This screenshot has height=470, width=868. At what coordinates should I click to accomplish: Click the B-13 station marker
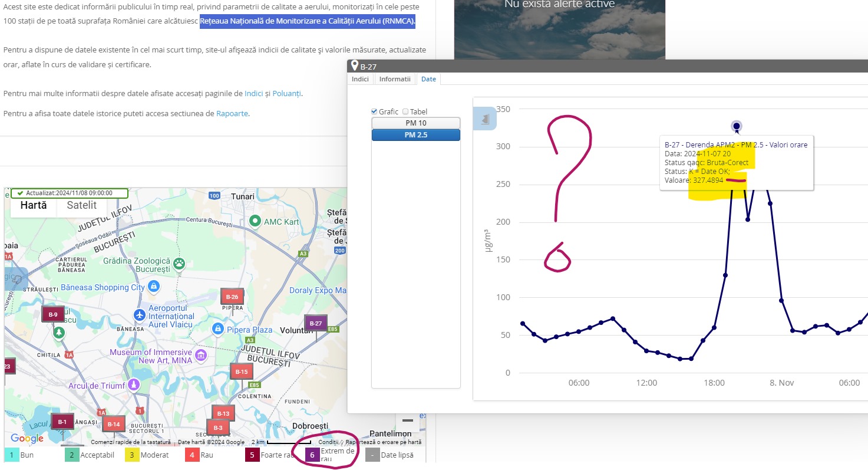tap(223, 413)
